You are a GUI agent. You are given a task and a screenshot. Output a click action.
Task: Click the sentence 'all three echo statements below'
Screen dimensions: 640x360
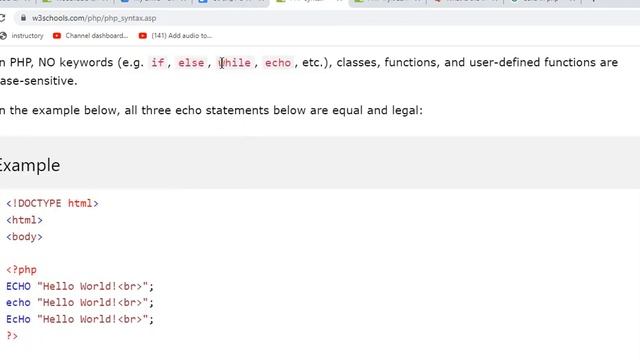pyautogui.click(x=216, y=111)
